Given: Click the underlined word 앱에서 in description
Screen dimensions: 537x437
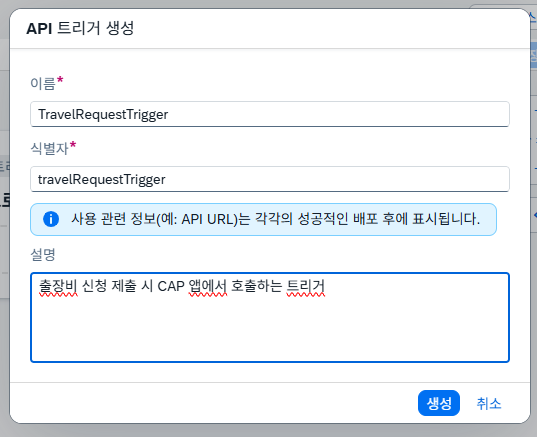Looking at the screenshot, I should click(208, 286).
